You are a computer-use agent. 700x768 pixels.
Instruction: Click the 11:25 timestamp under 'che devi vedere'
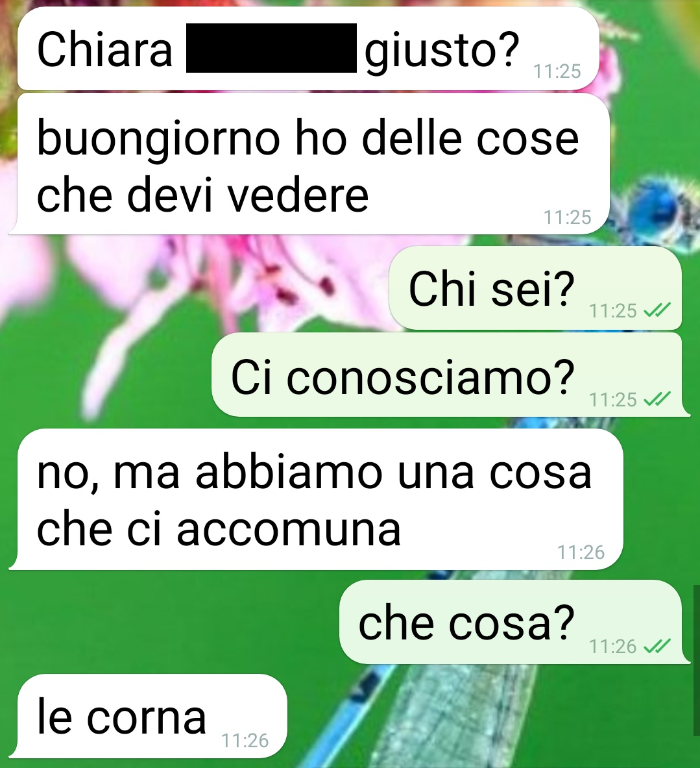[568, 217]
